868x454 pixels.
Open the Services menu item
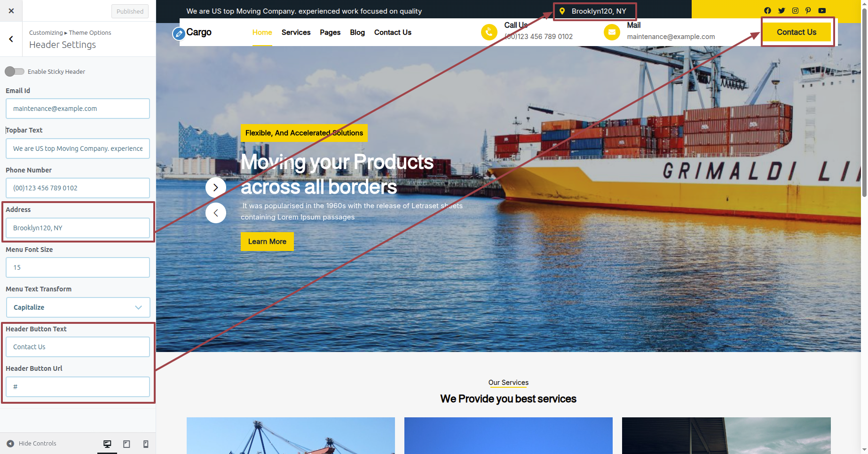click(296, 32)
